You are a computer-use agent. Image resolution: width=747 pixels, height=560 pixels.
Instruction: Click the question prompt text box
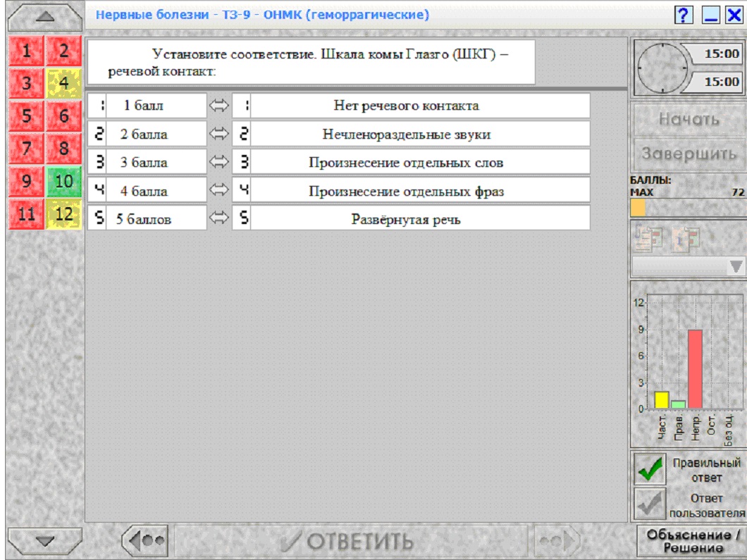click(311, 63)
